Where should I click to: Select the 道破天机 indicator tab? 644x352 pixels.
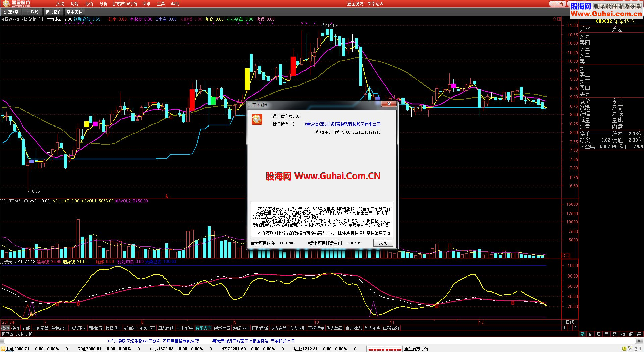(x=241, y=328)
